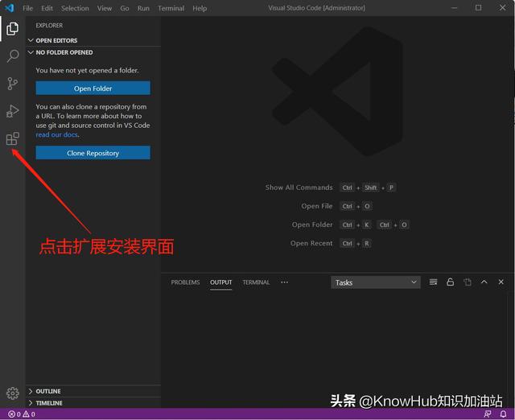Open the notifications bell icon
Image resolution: width=515 pixels, height=420 pixels.
point(503,414)
